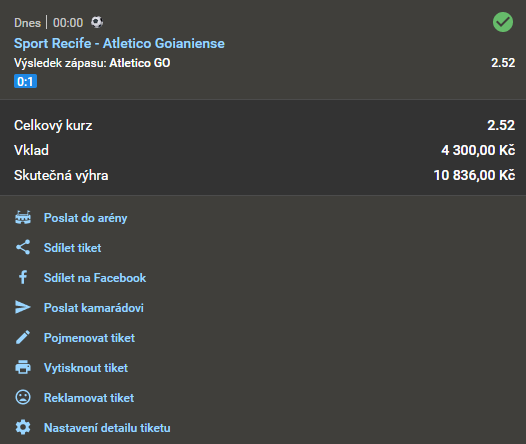526x444 pixels.
Task: Choose Vytisknout tiket entry
Action: (86, 368)
